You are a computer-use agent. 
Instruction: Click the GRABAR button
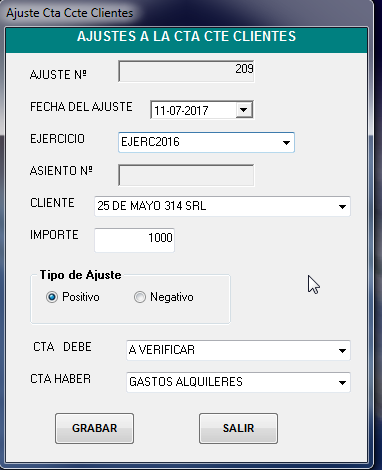coord(94,428)
